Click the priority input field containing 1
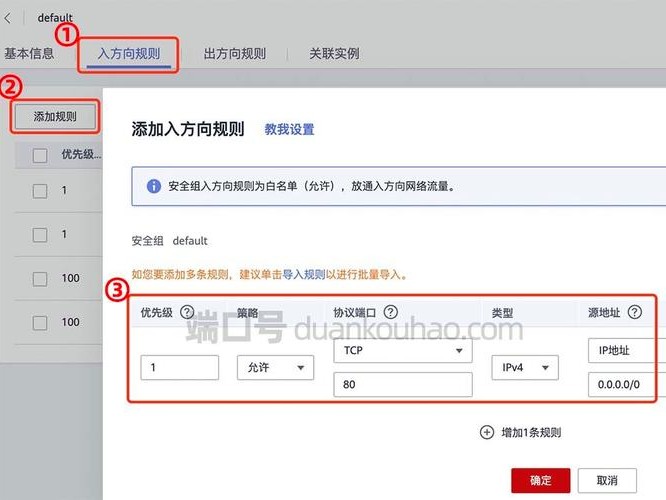The height and width of the screenshot is (500, 666). 180,367
